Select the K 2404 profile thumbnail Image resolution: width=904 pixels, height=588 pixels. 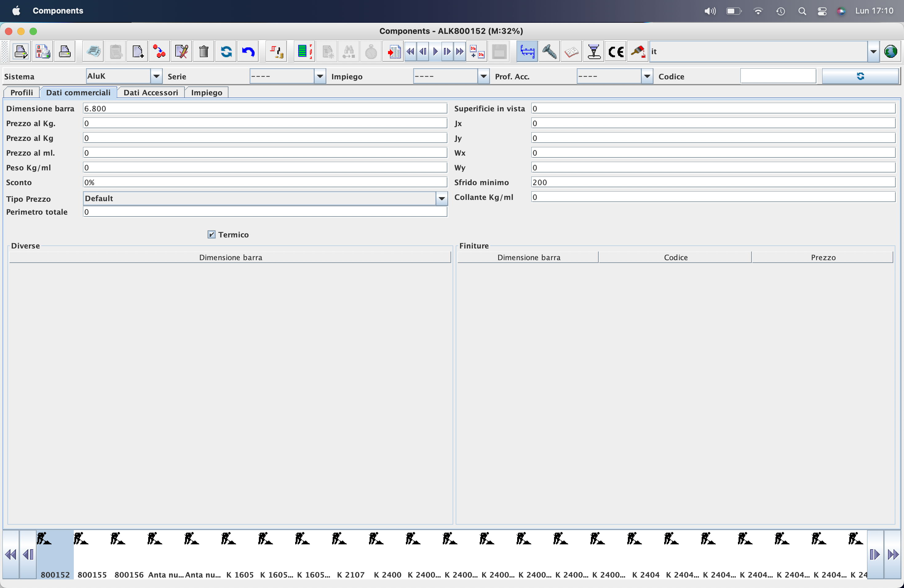646,554
